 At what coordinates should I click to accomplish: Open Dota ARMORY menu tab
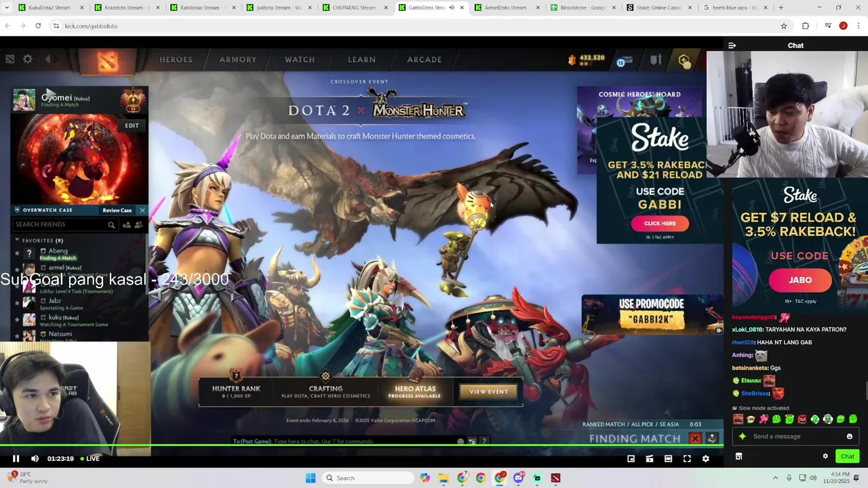238,60
